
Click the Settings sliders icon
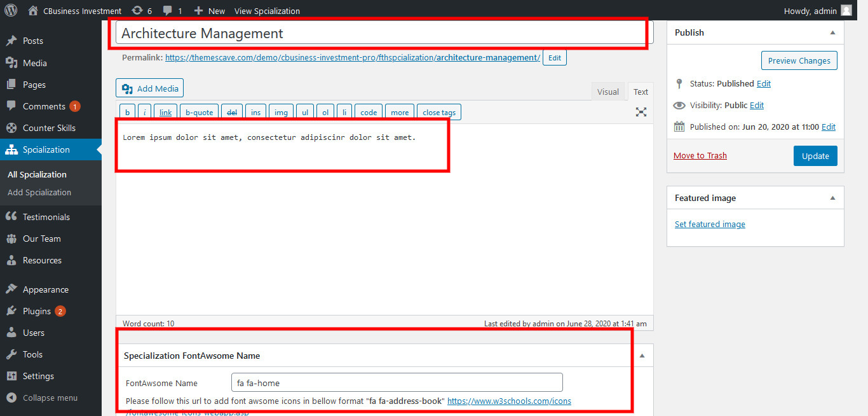[11, 376]
